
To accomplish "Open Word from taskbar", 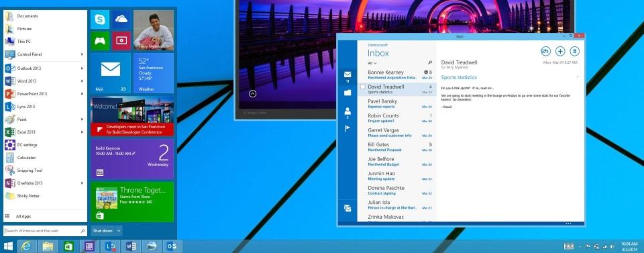I will [x=131, y=246].
